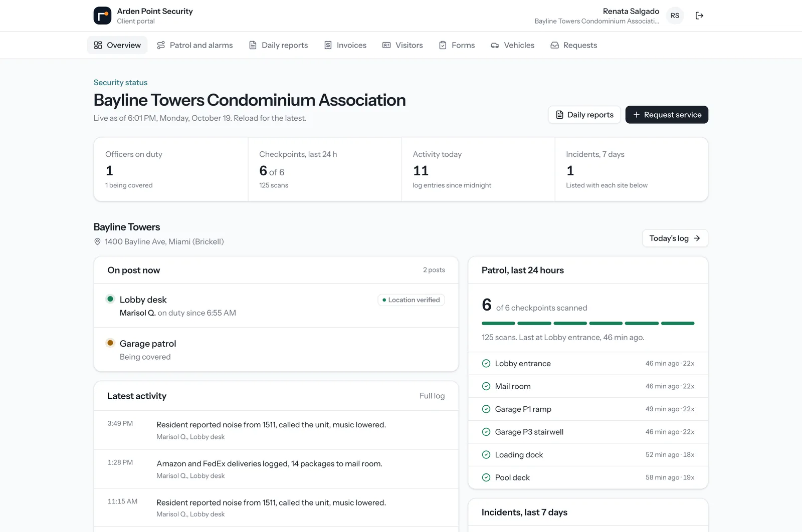The width and height of the screenshot is (802, 532).
Task: Open the RS user avatar
Action: click(x=675, y=16)
